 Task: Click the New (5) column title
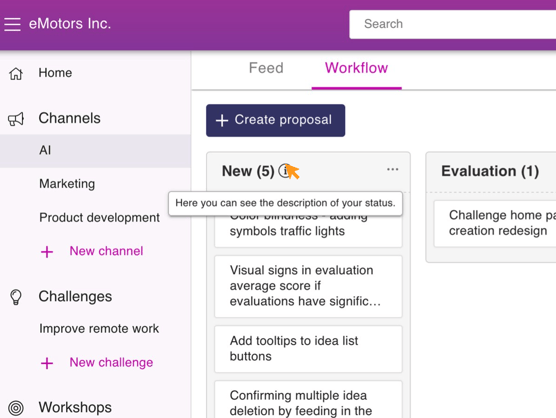point(248,171)
